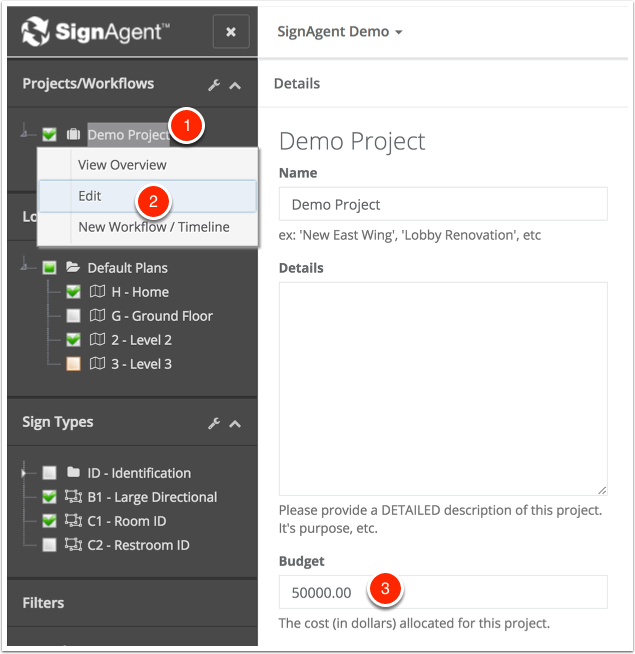Select the H - Home plan
This screenshot has width=635, height=654.
[140, 292]
